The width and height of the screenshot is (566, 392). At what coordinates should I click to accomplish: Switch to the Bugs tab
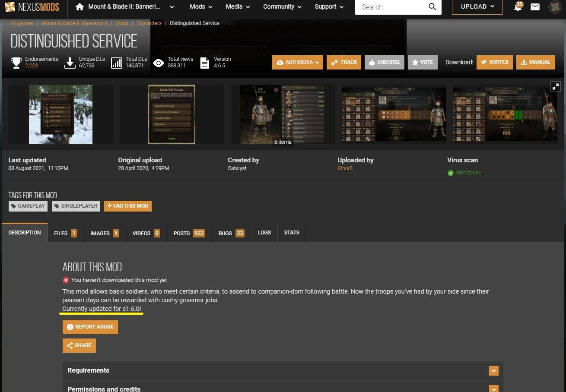pyautogui.click(x=231, y=233)
